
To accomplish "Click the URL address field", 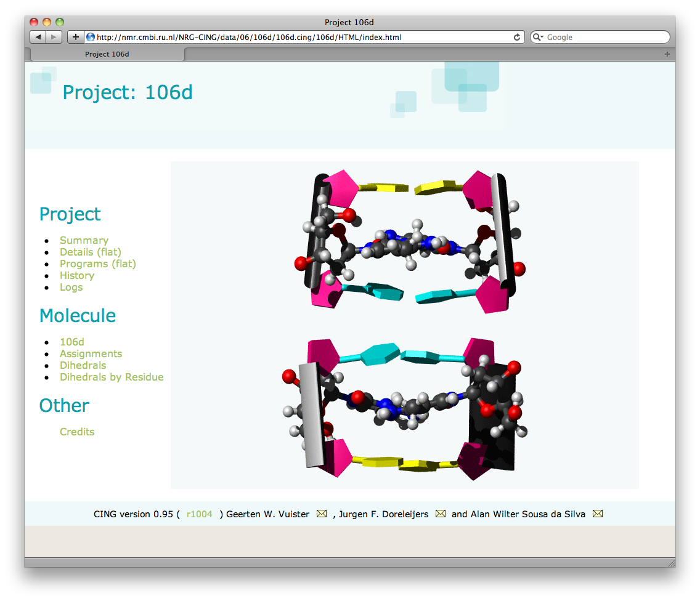I will click(x=304, y=37).
